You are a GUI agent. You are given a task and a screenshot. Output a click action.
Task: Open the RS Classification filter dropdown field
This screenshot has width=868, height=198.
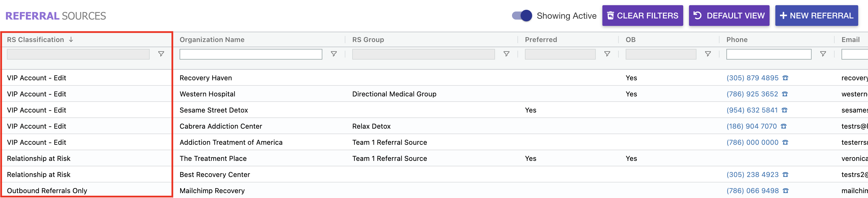[x=78, y=54]
